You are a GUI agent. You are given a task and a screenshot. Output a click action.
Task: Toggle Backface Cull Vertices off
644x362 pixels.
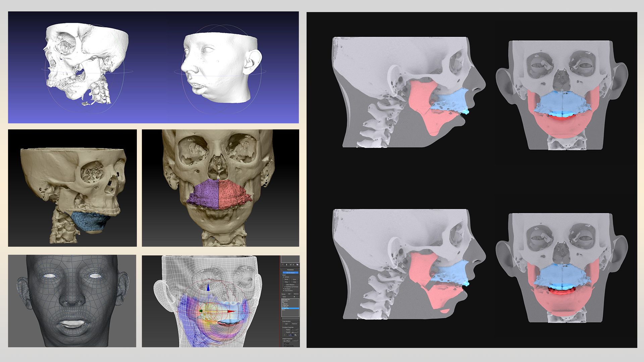tap(285, 287)
